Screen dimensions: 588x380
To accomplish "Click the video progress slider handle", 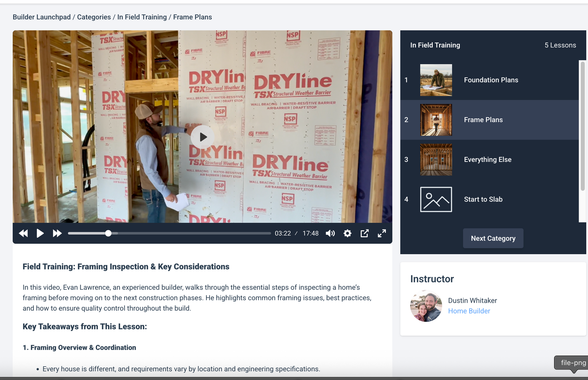I will [x=108, y=233].
